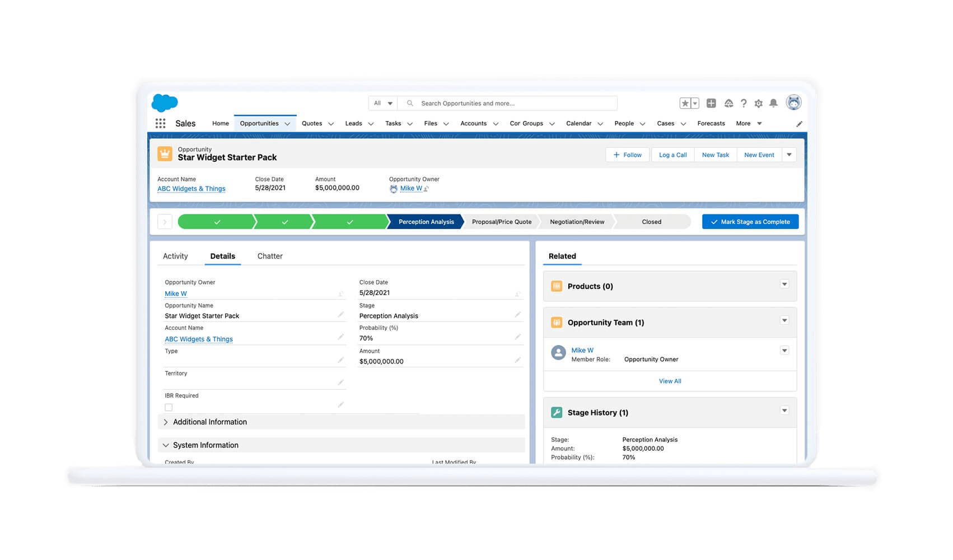This screenshot has height=560, width=953.
Task: Go to the Home nav item
Action: pyautogui.click(x=221, y=123)
